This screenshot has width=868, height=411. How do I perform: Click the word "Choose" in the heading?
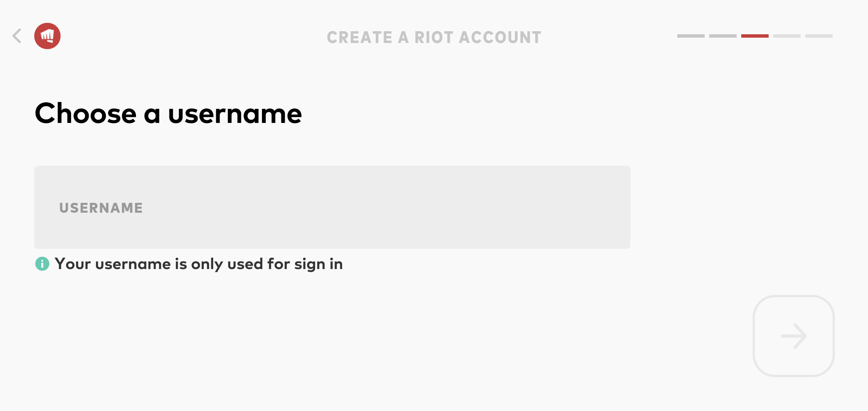point(86,113)
